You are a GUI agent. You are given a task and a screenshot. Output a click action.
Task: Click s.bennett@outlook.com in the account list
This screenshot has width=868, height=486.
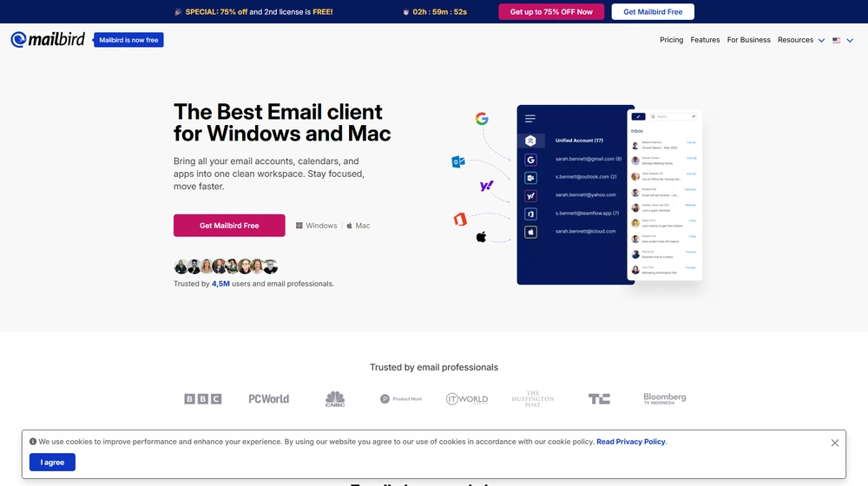coord(586,176)
